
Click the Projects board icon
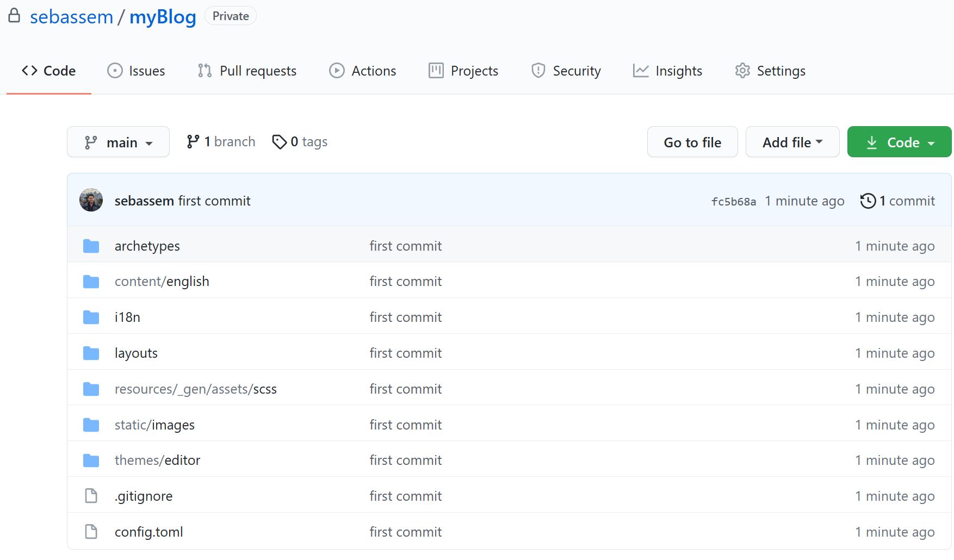point(436,71)
